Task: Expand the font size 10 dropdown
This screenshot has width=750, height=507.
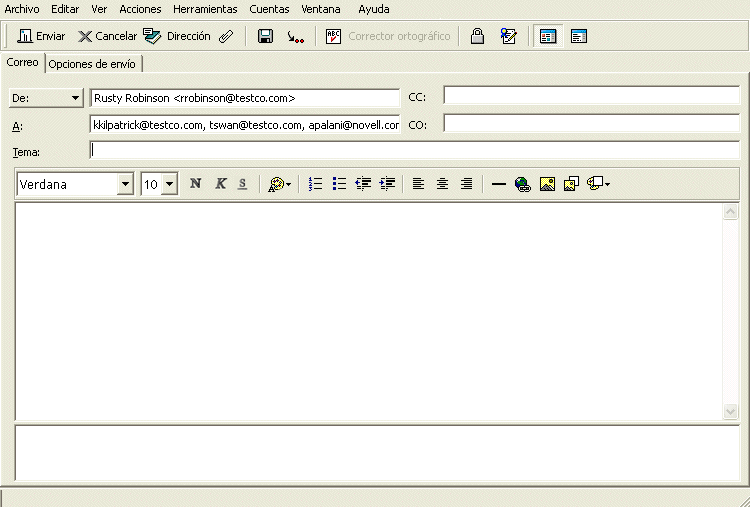Action: (x=169, y=184)
